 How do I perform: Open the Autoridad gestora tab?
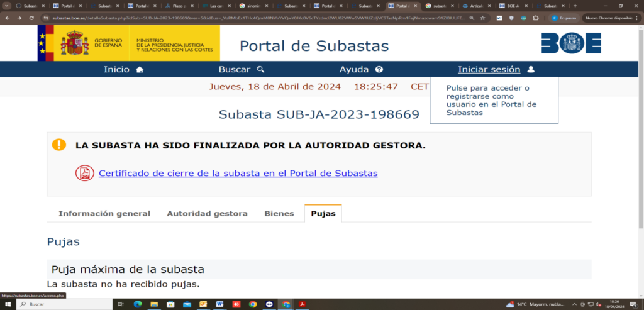pos(207,214)
